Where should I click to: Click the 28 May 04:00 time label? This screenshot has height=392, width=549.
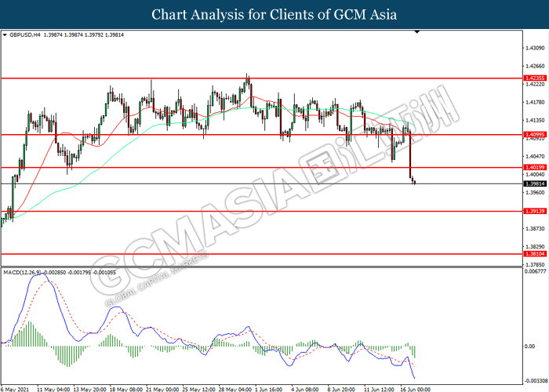235,389
